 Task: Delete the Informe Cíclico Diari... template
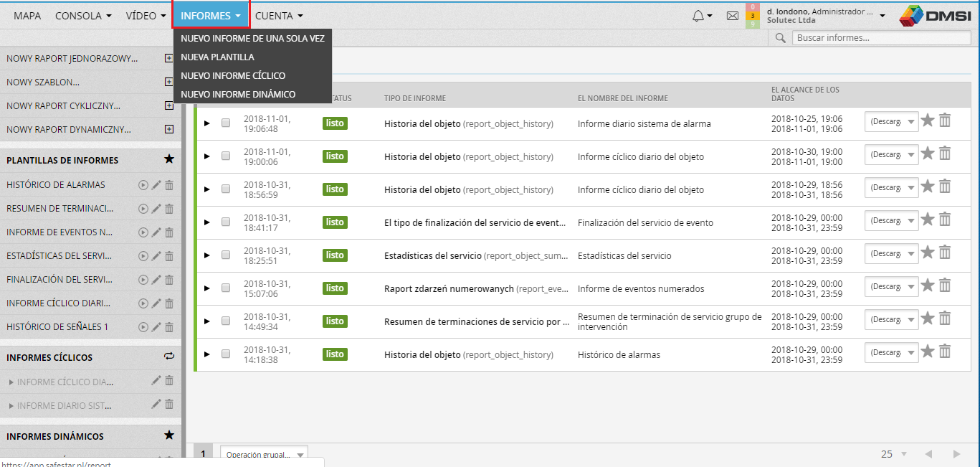pos(169,303)
